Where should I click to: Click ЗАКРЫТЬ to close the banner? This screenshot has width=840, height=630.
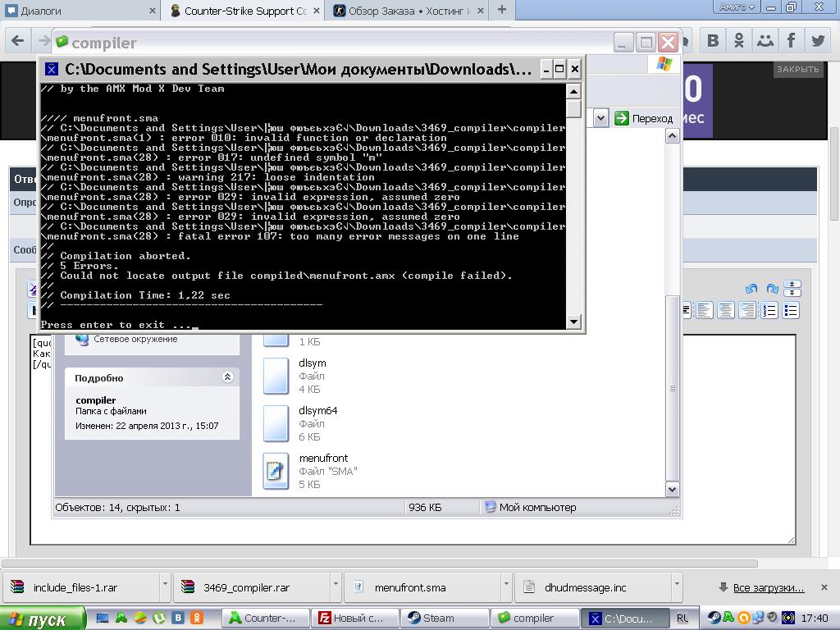click(x=797, y=69)
